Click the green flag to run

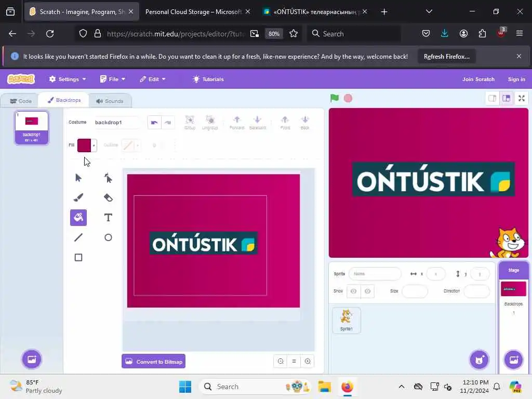pyautogui.click(x=335, y=98)
